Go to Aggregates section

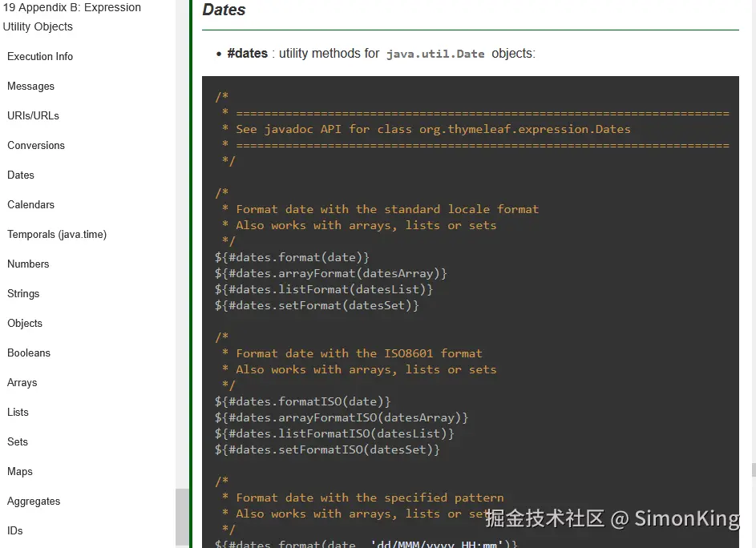34,502
